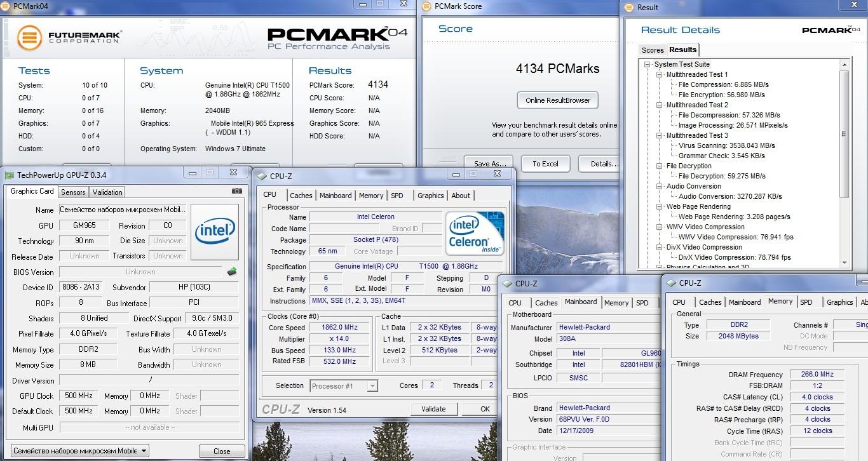Screen dimensions: 868x461
Task: Click the CPU-Z title bar icon of the CPU window
Action: click(262, 177)
